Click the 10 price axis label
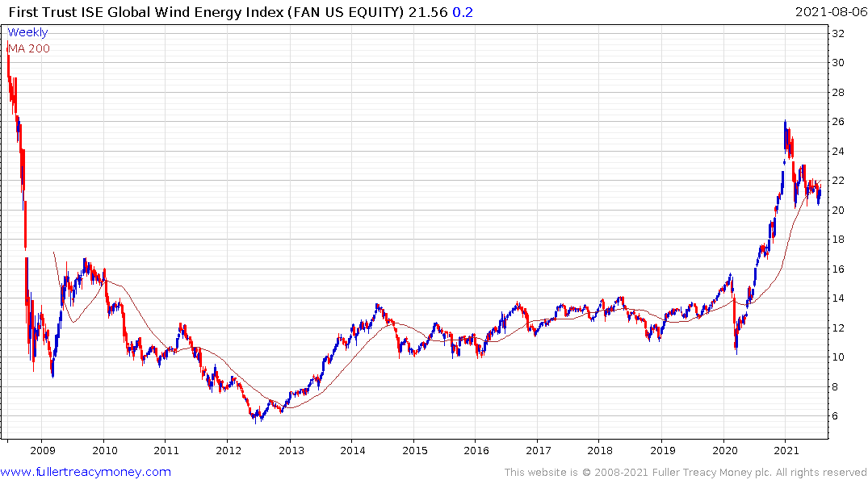The width and height of the screenshot is (868, 484). (839, 357)
